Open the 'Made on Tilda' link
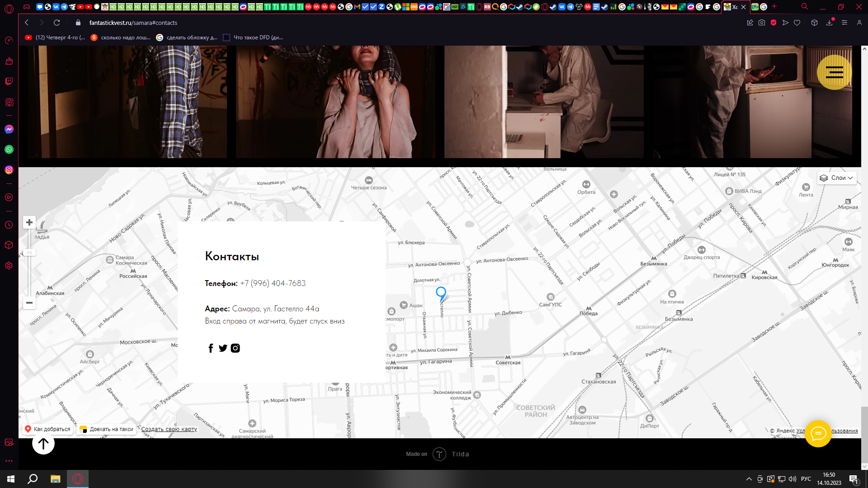868x488 pixels. pos(438,454)
